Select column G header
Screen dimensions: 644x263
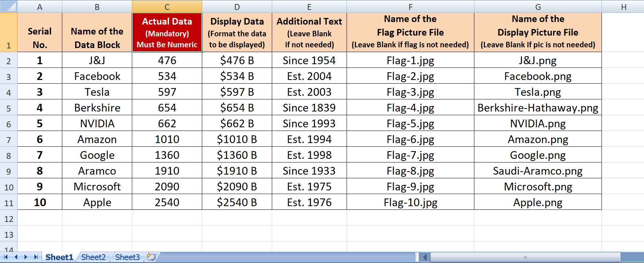(x=538, y=7)
